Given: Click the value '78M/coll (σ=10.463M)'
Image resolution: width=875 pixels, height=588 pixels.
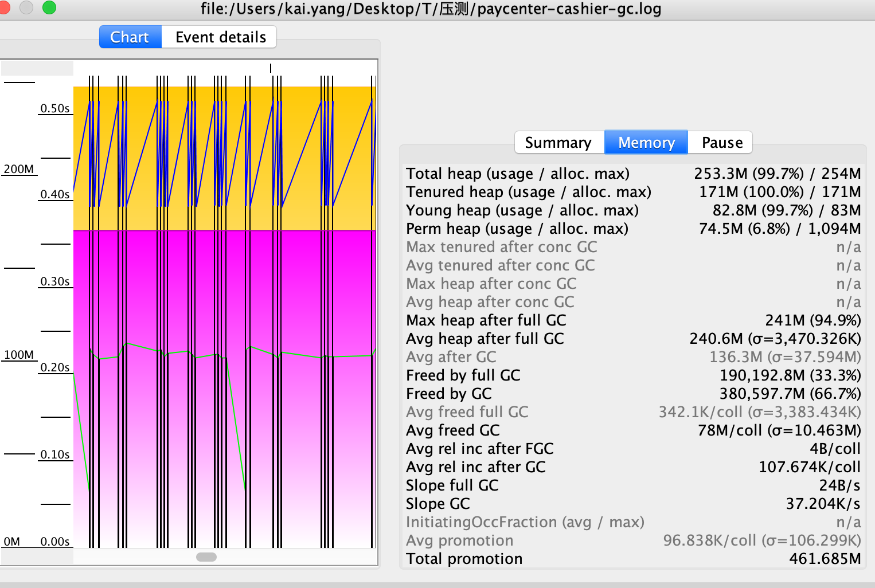Looking at the screenshot, I should point(779,430).
